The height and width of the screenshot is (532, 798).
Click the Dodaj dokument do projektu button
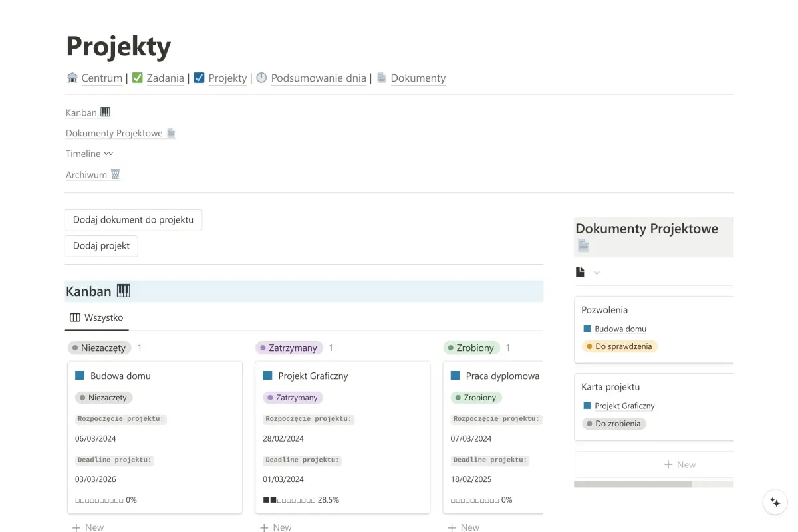[x=133, y=219]
